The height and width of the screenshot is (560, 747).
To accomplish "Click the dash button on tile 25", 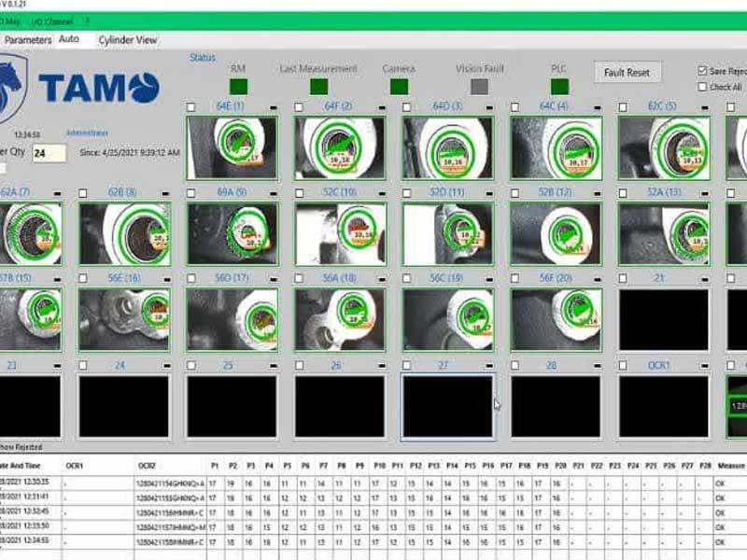I will click(274, 366).
